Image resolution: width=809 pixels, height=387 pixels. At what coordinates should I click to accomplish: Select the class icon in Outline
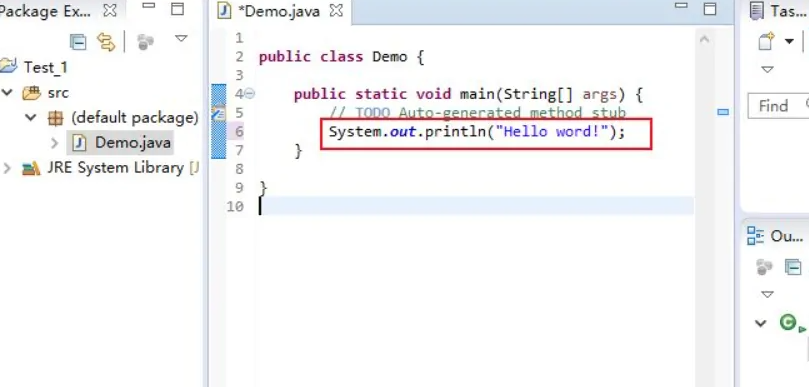click(788, 323)
